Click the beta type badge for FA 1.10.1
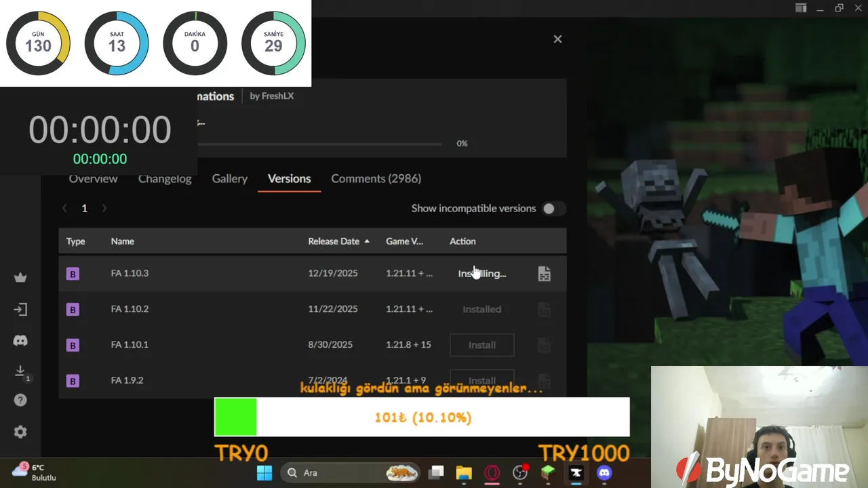Screen dimensions: 868x488 pyautogui.click(x=73, y=346)
